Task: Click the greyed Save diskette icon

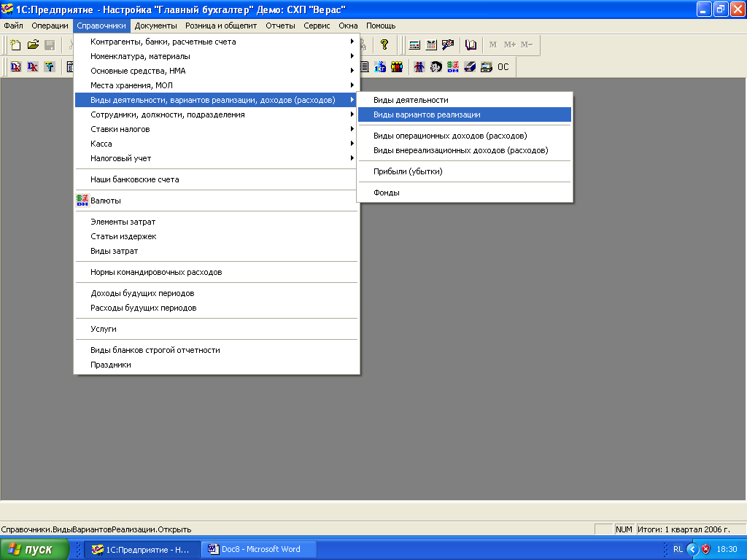Action: (50, 44)
